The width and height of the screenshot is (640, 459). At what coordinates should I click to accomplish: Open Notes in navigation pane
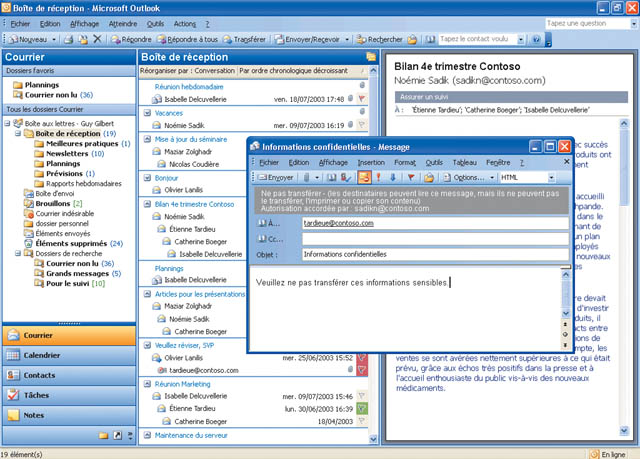tap(69, 415)
